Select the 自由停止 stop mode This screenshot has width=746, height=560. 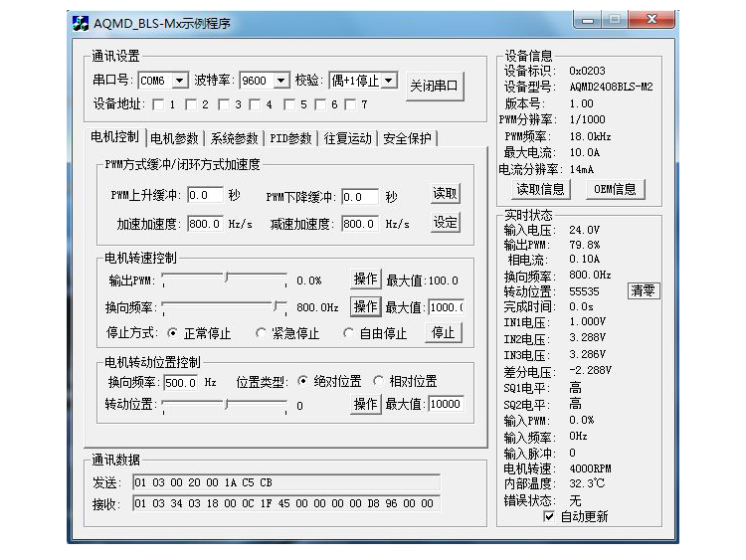coord(349,333)
